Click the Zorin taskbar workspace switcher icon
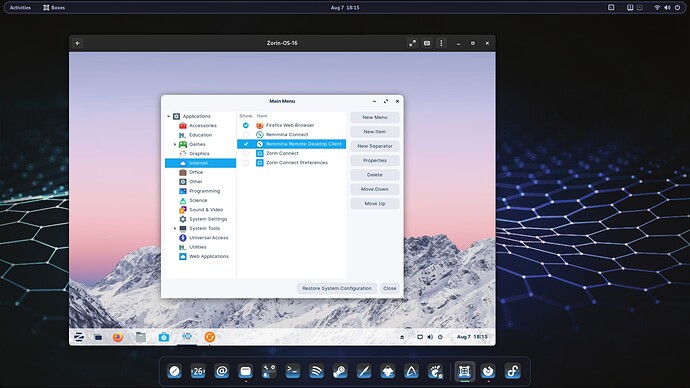Viewport: 690px width, 388px height. [98, 337]
